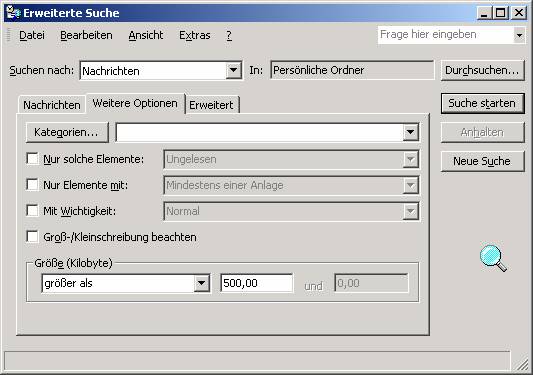Viewport: 533px width, 375px height.
Task: Click the Anhalten button
Action: click(x=482, y=132)
